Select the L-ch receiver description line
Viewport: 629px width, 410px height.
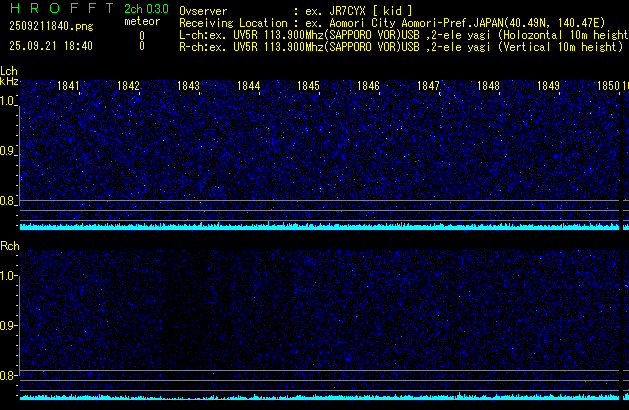point(400,34)
